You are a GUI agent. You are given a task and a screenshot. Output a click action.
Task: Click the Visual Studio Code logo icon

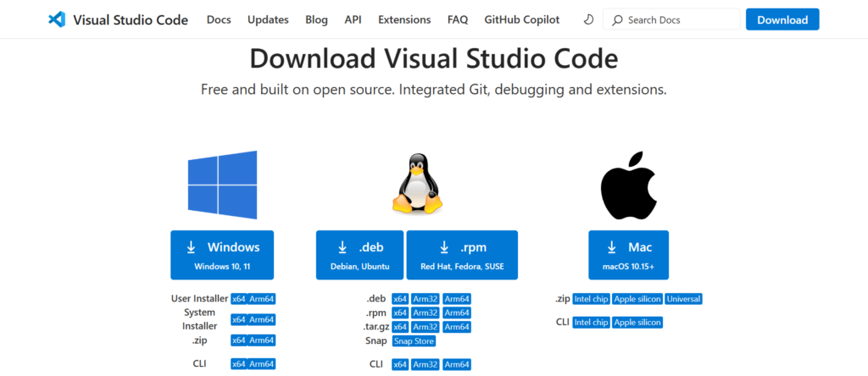[x=57, y=20]
